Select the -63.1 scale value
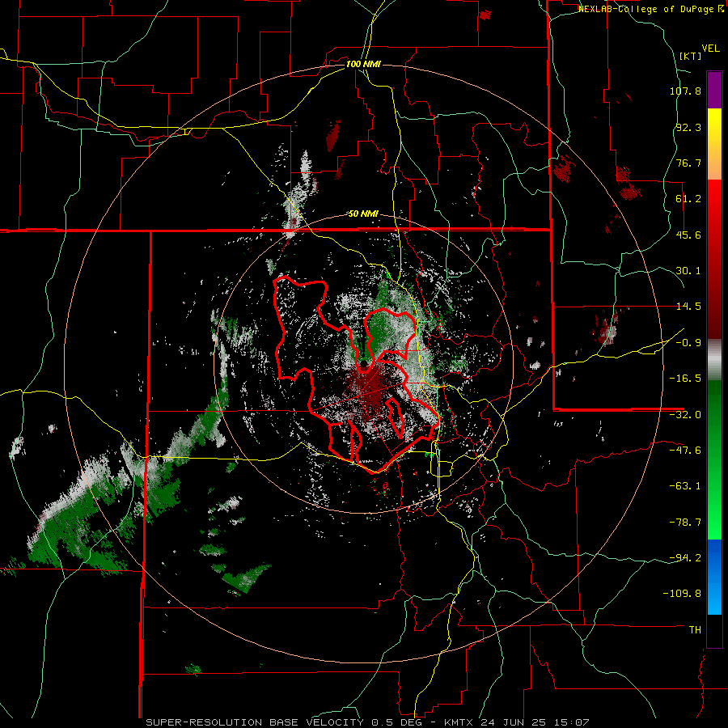The height and width of the screenshot is (728, 728). click(x=685, y=486)
